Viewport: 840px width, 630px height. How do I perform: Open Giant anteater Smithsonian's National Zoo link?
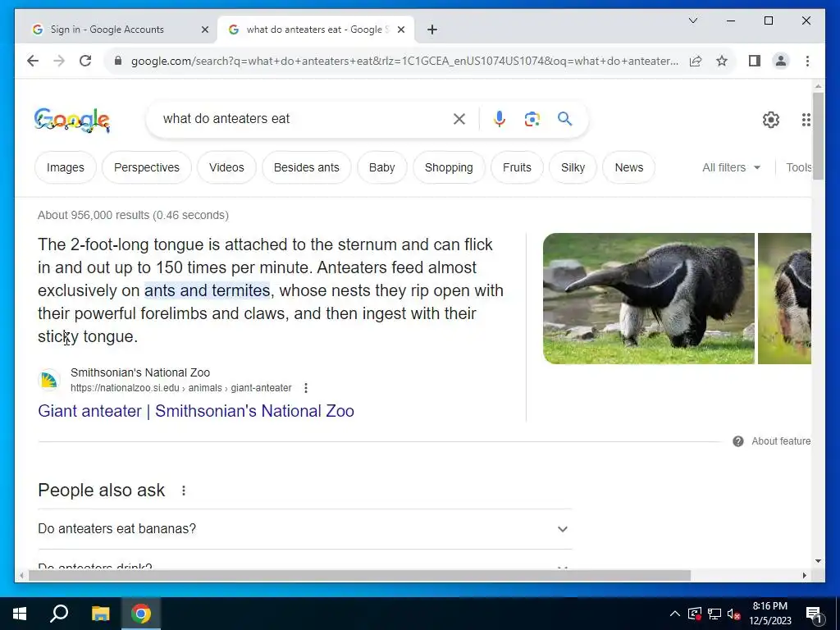(196, 411)
